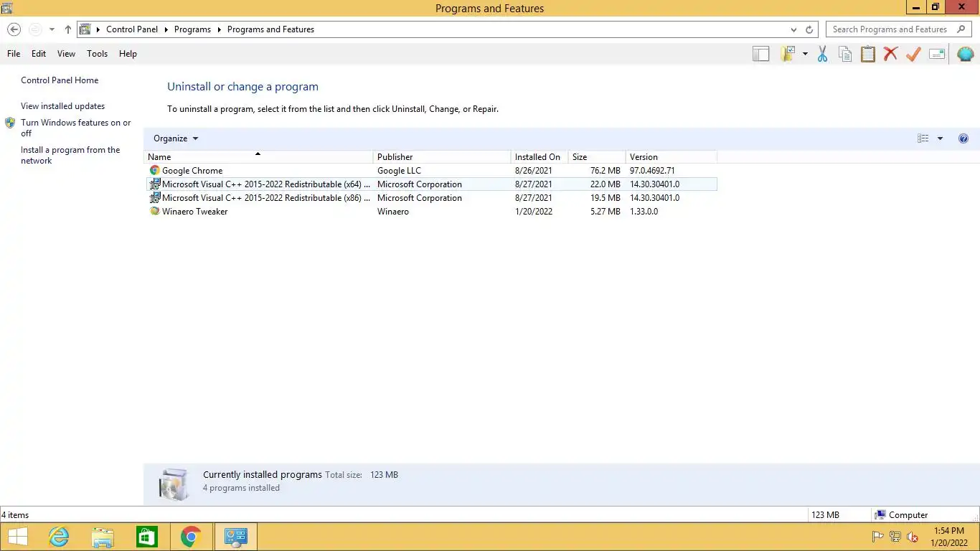Toggle the navigation pane toolbar icon
This screenshot has height=551, width=980.
point(760,54)
